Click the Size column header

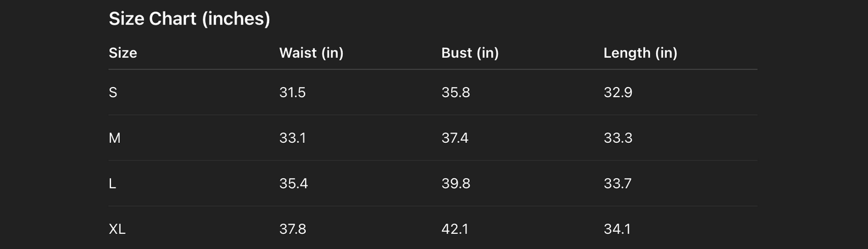(x=123, y=53)
